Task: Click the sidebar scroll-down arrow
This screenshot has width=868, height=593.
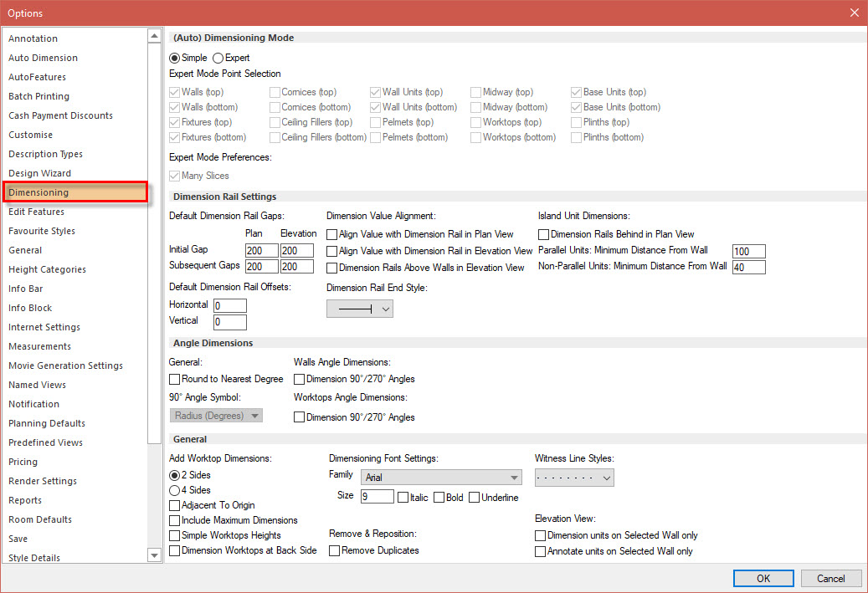Action: point(154,555)
